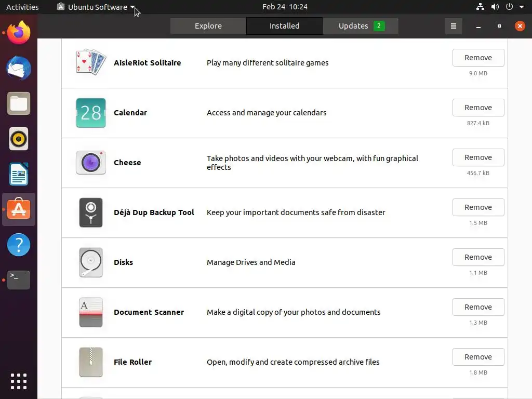Click the Disks drive icon
This screenshot has height=399, width=532.
[x=91, y=262]
